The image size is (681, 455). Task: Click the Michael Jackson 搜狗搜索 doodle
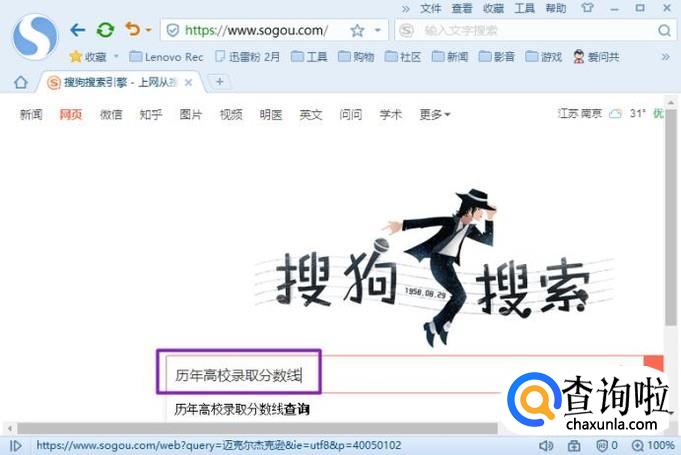click(x=433, y=267)
